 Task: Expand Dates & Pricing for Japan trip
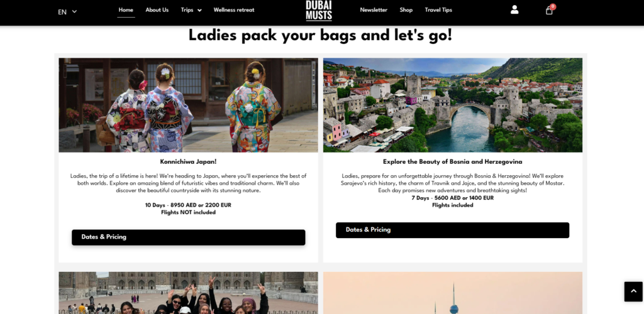189,237
